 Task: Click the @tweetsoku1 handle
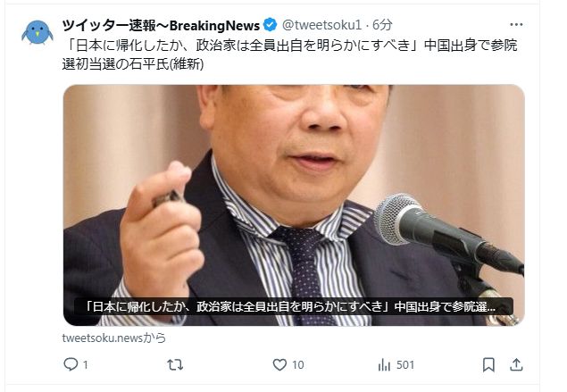click(321, 25)
